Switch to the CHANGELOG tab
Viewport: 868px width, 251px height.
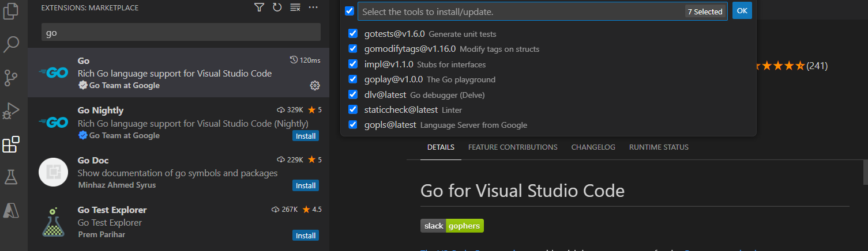coord(593,147)
